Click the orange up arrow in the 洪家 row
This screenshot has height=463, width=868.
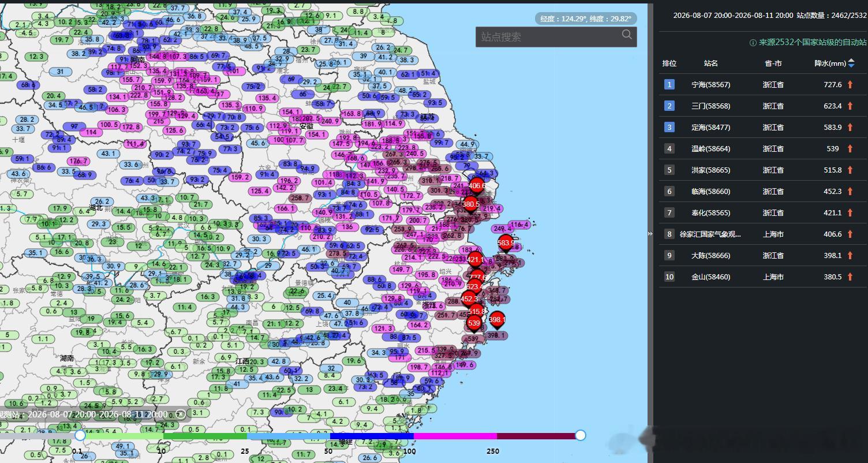pos(850,170)
